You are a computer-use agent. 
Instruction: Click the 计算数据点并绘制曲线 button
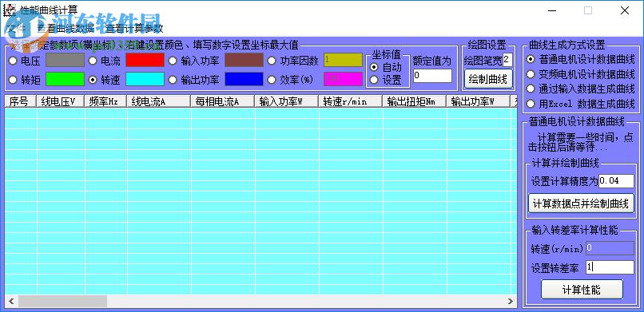point(581,203)
